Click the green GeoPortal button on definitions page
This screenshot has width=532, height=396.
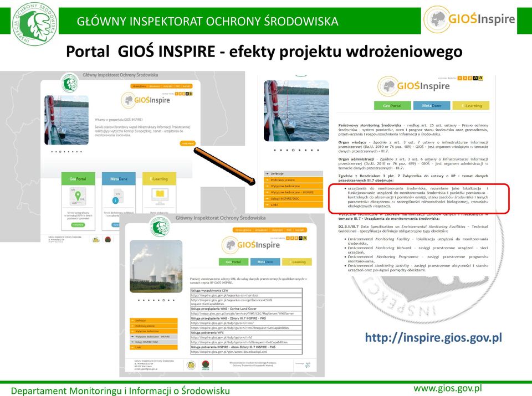point(392,105)
